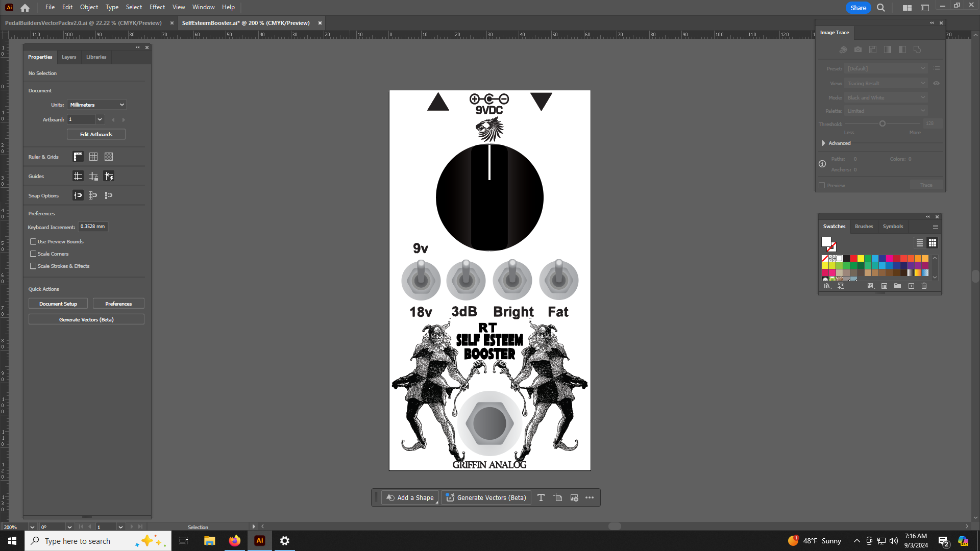Viewport: 980px width, 551px height.
Task: Toggle the show rulers icon
Action: (78, 157)
